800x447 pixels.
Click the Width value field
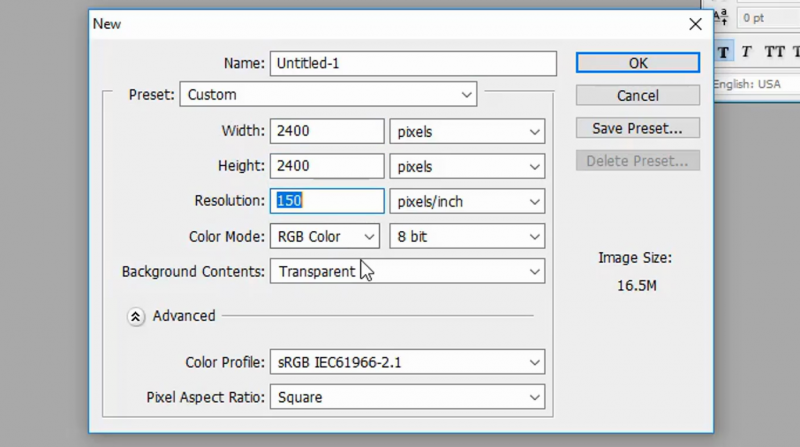[x=326, y=131]
